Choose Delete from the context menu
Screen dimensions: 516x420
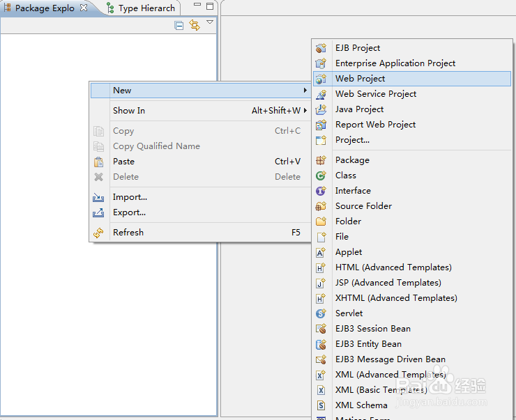tap(200, 177)
